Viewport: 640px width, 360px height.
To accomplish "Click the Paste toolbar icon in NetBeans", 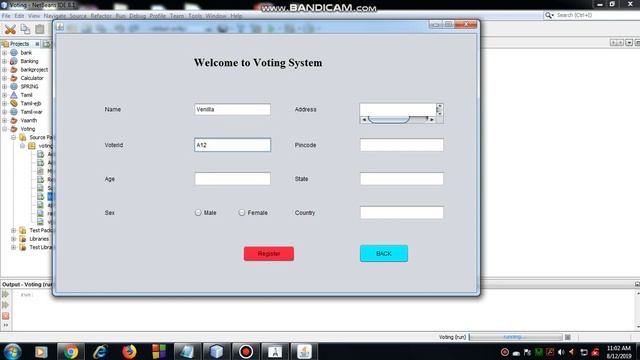I will click(x=40, y=29).
